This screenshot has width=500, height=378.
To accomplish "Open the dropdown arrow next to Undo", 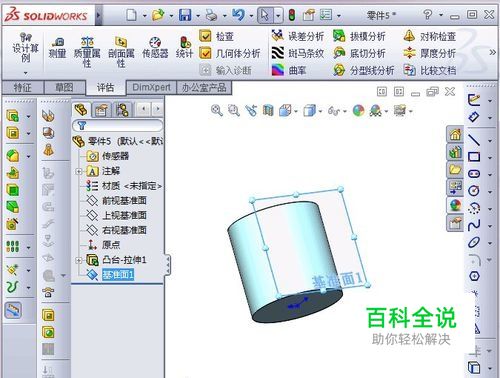I will (251, 15).
